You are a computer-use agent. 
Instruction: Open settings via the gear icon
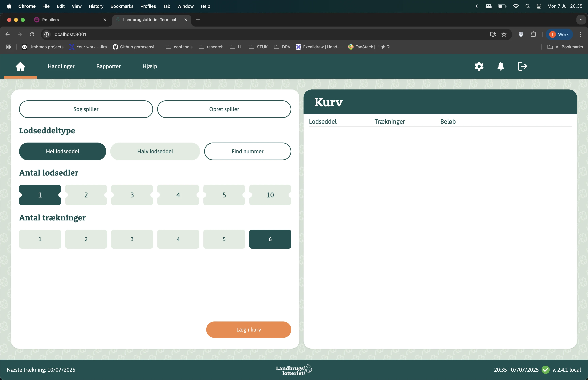click(479, 66)
